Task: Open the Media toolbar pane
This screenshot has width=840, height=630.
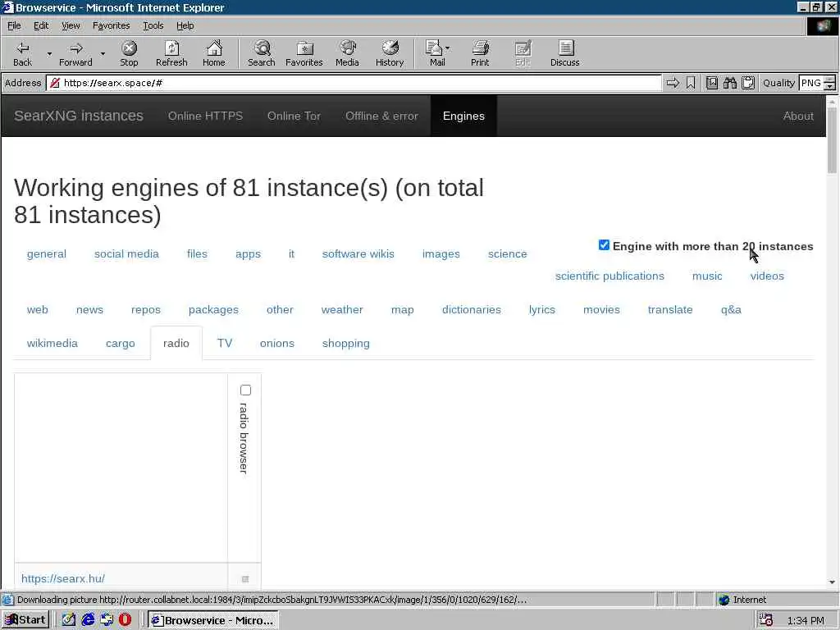Action: [347, 53]
